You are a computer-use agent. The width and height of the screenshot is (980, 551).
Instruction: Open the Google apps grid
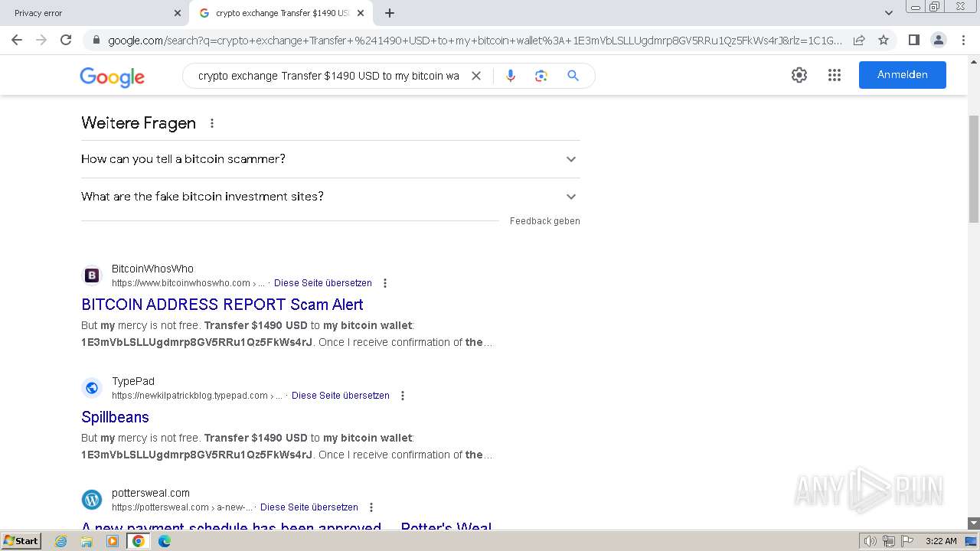pyautogui.click(x=835, y=75)
